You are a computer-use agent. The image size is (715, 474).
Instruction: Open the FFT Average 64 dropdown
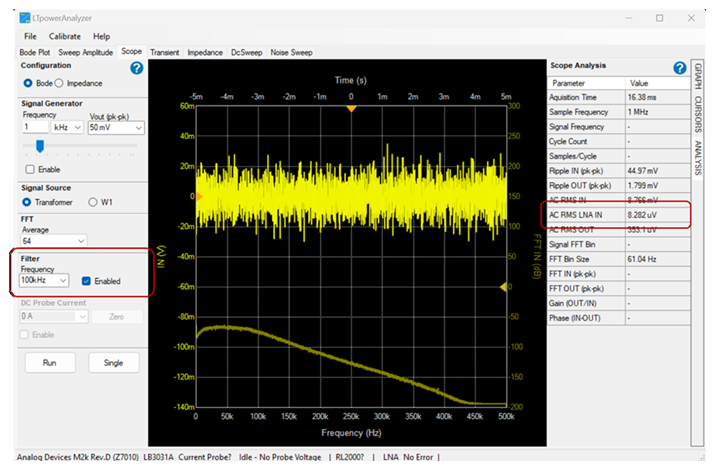[x=53, y=241]
